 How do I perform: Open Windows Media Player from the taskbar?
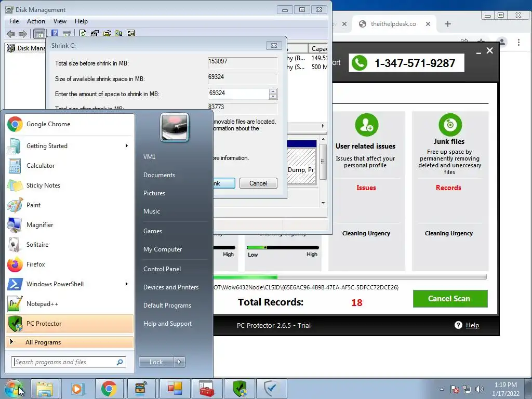(x=77, y=389)
